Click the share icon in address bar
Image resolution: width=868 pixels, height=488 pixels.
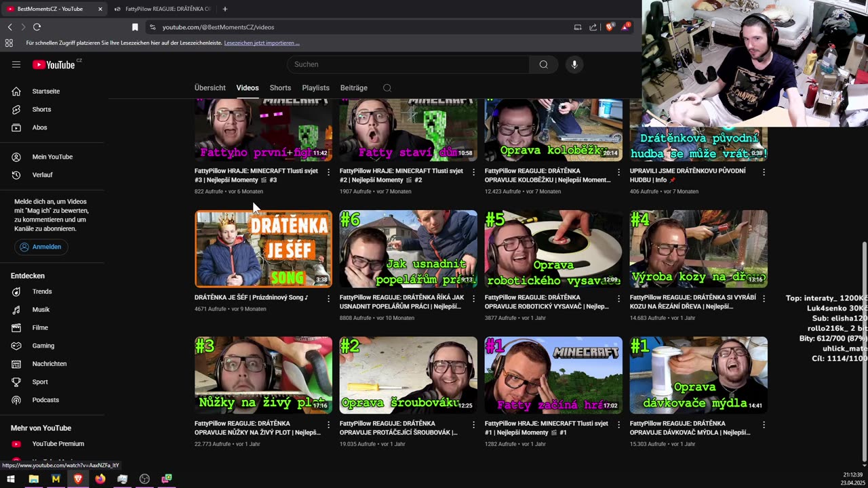593,27
